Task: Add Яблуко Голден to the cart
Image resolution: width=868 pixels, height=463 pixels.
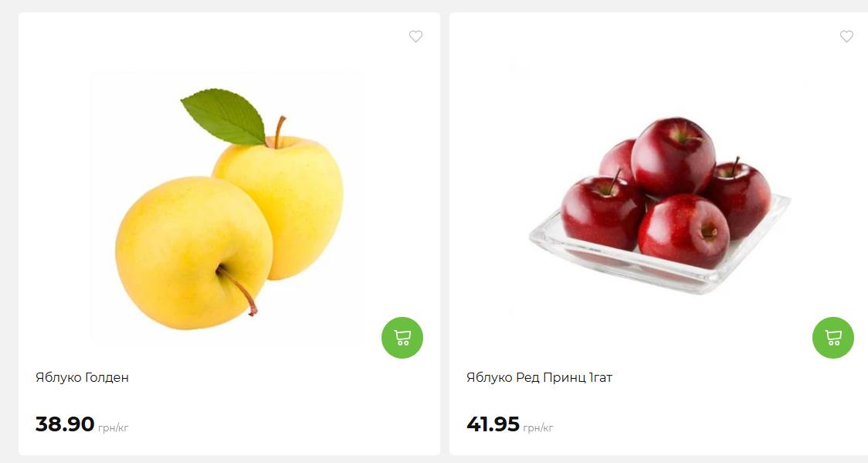Action: (402, 337)
